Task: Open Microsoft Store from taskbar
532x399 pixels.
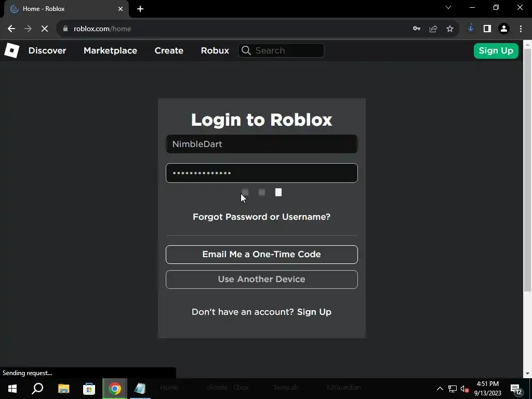Action: (89, 389)
